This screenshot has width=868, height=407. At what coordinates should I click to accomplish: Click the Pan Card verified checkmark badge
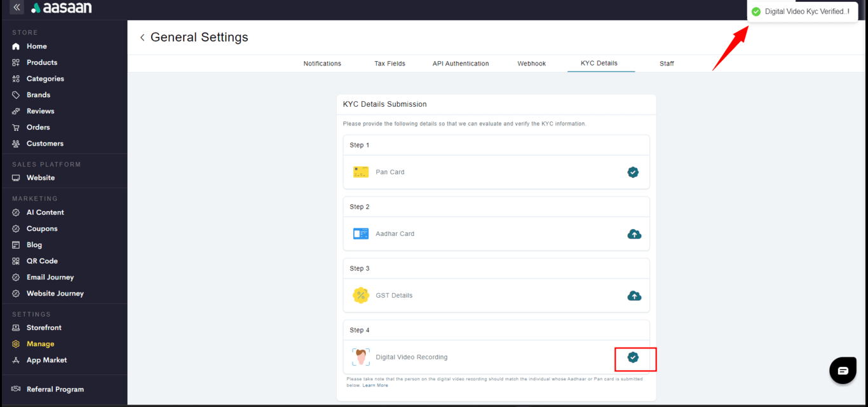coord(633,172)
